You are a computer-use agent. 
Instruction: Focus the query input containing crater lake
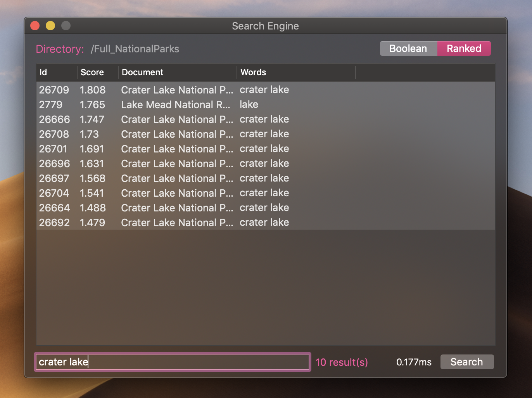point(173,362)
